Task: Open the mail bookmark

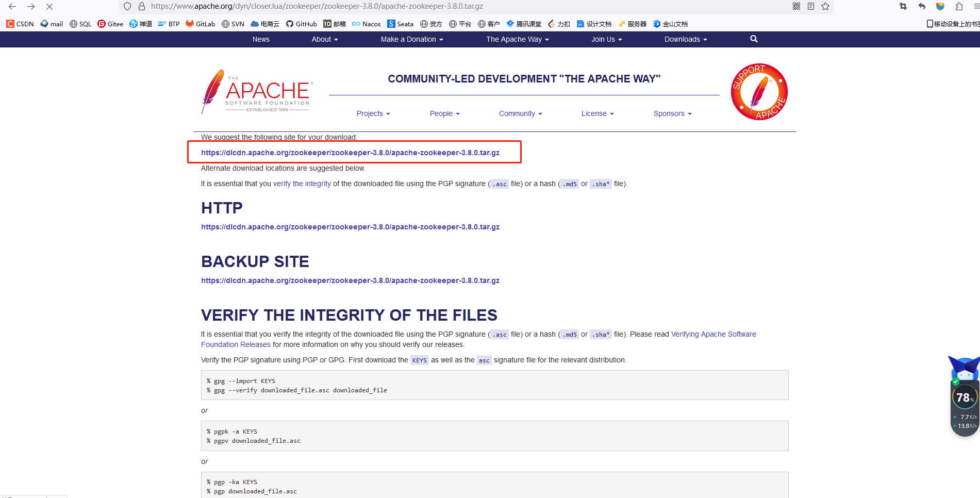Action: coord(52,24)
